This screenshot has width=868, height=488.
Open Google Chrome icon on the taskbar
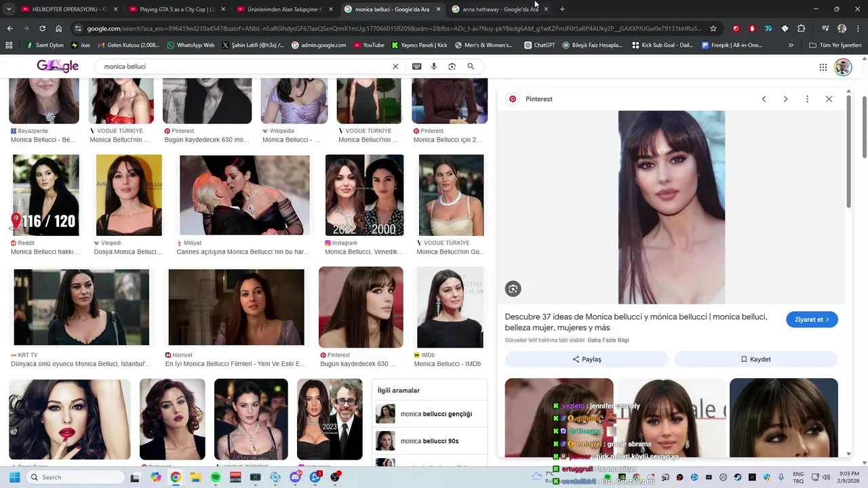pos(176,477)
